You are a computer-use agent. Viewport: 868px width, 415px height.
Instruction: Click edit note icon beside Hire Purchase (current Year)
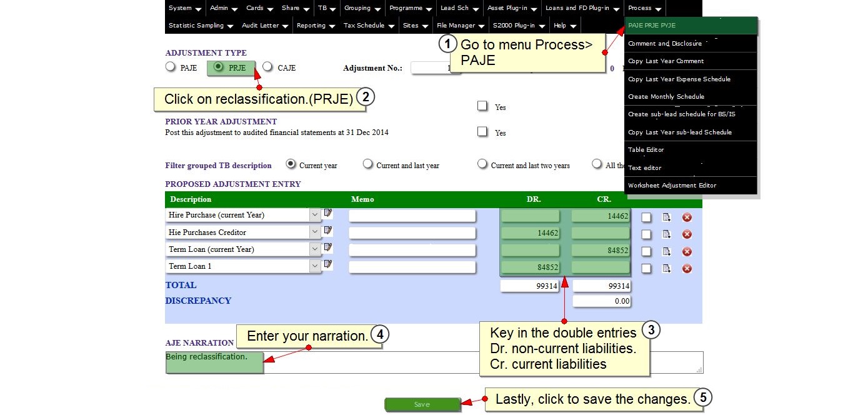[x=328, y=214]
